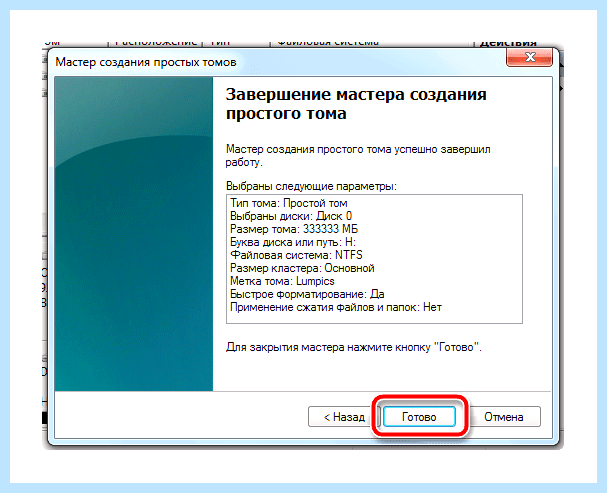Select the line 'Быстрое форматирование: Да'
Image resolution: width=607 pixels, height=493 pixels.
(307, 294)
